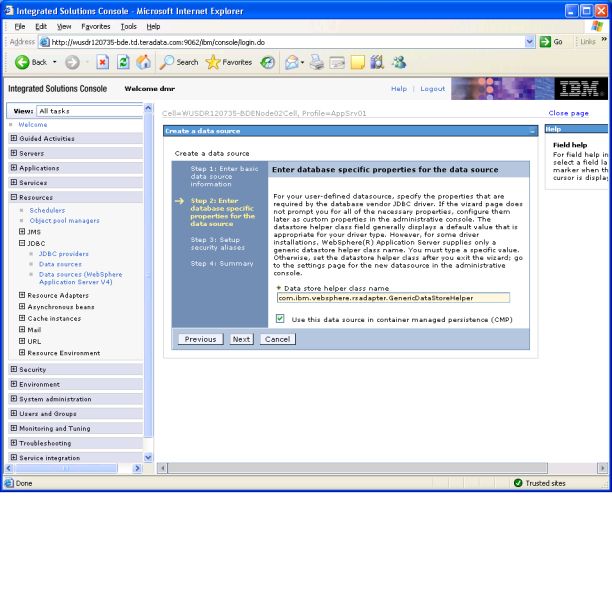
Task: Open the Object pool managers link
Action: pyautogui.click(x=64, y=220)
